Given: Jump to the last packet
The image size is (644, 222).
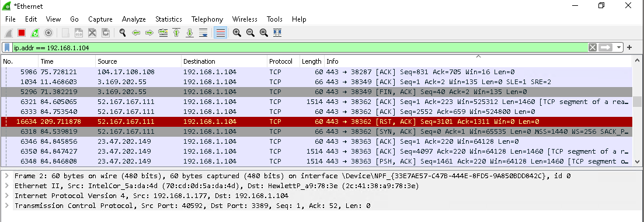Looking at the screenshot, I should click(190, 33).
